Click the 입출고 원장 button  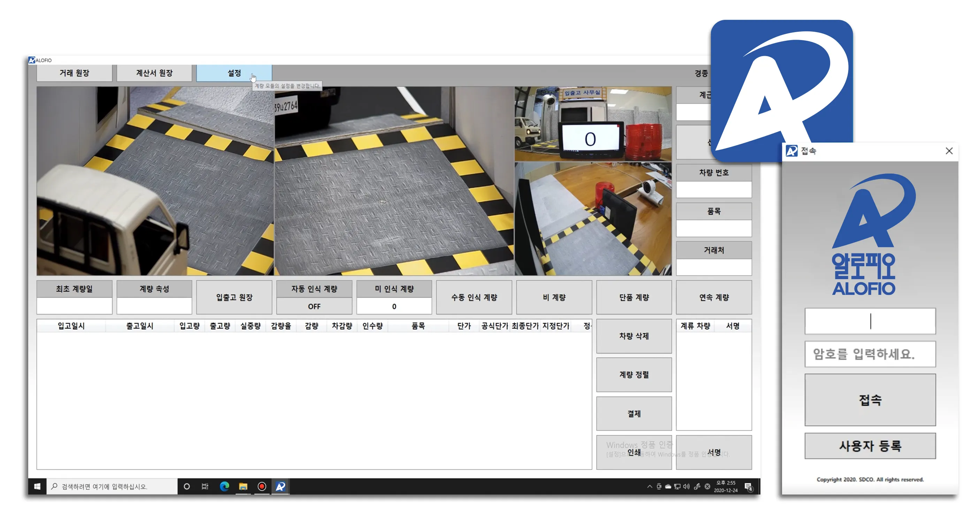[x=234, y=297]
